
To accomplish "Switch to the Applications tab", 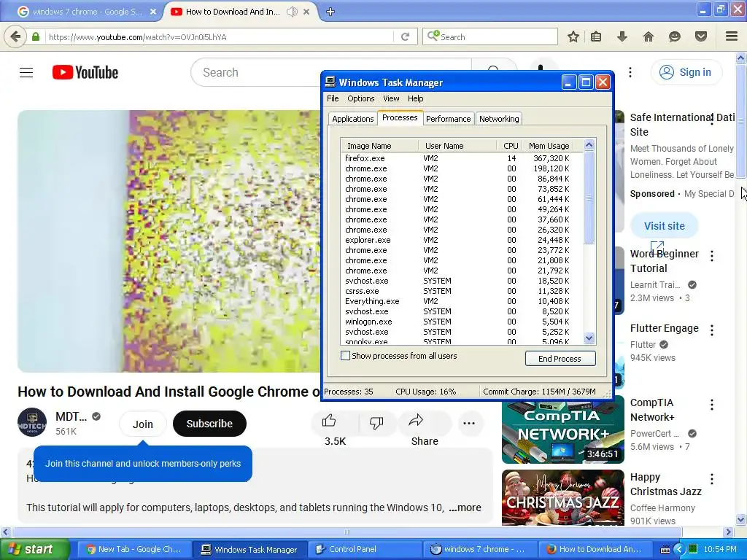I will (x=352, y=119).
